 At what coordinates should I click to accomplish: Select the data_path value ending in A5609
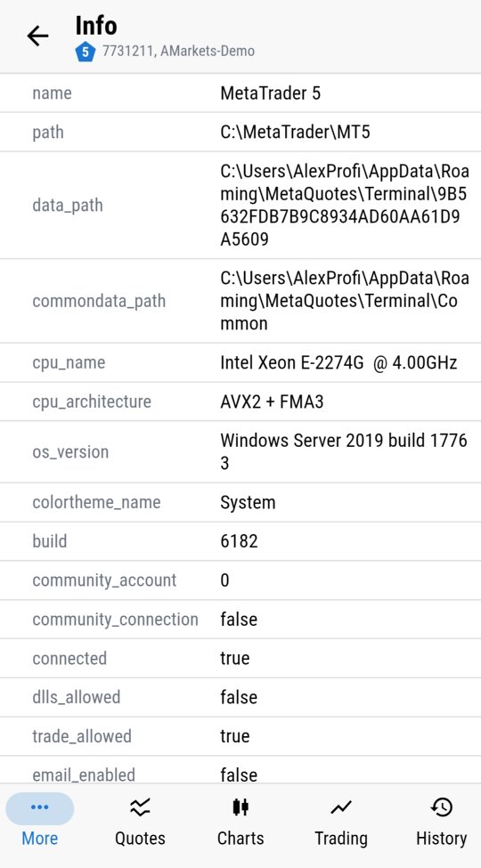coord(345,205)
